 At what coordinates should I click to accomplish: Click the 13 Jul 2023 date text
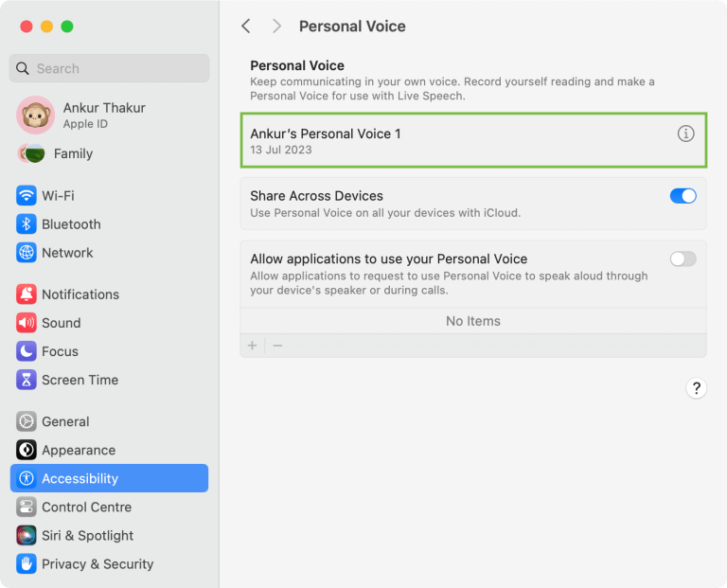pos(281,150)
